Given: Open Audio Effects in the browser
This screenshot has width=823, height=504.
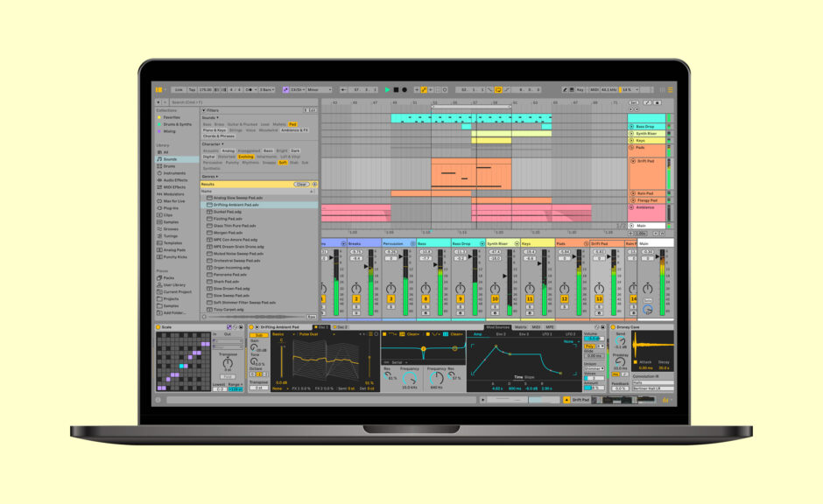Looking at the screenshot, I should click(x=176, y=180).
